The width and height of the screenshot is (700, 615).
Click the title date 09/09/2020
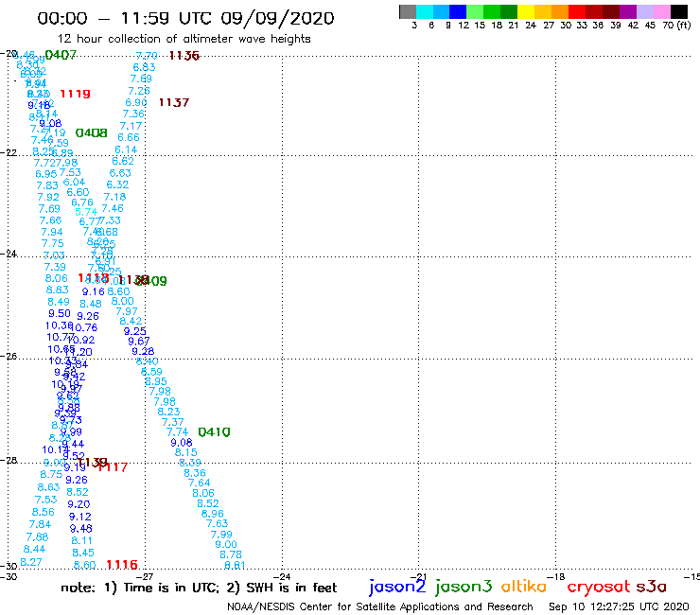[277, 18]
